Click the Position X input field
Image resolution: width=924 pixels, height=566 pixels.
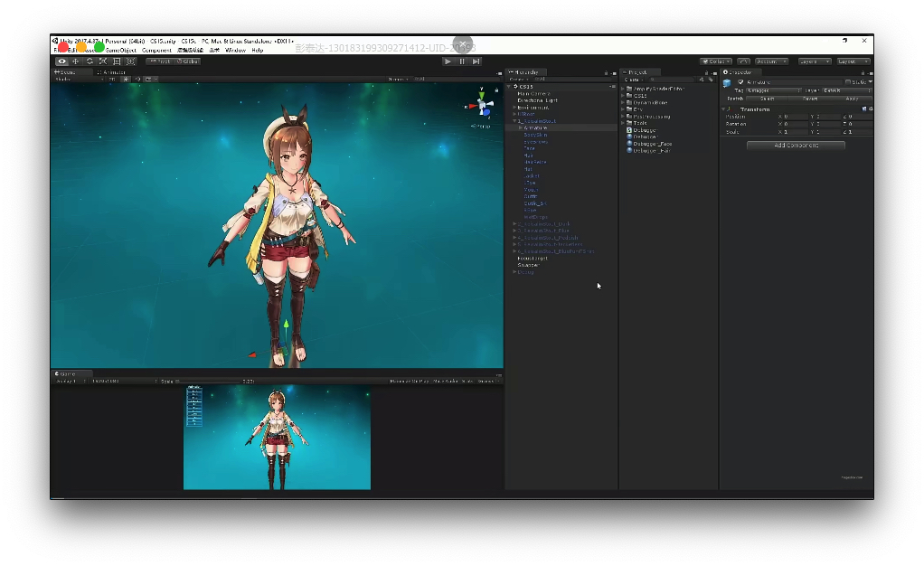(x=795, y=117)
